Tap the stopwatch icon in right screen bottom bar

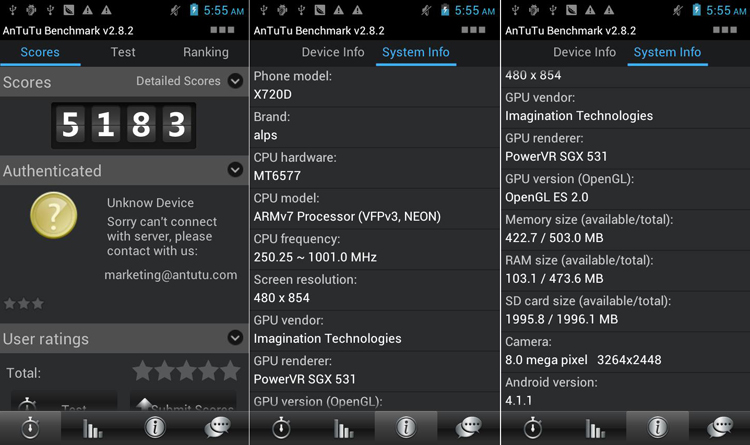(x=533, y=427)
